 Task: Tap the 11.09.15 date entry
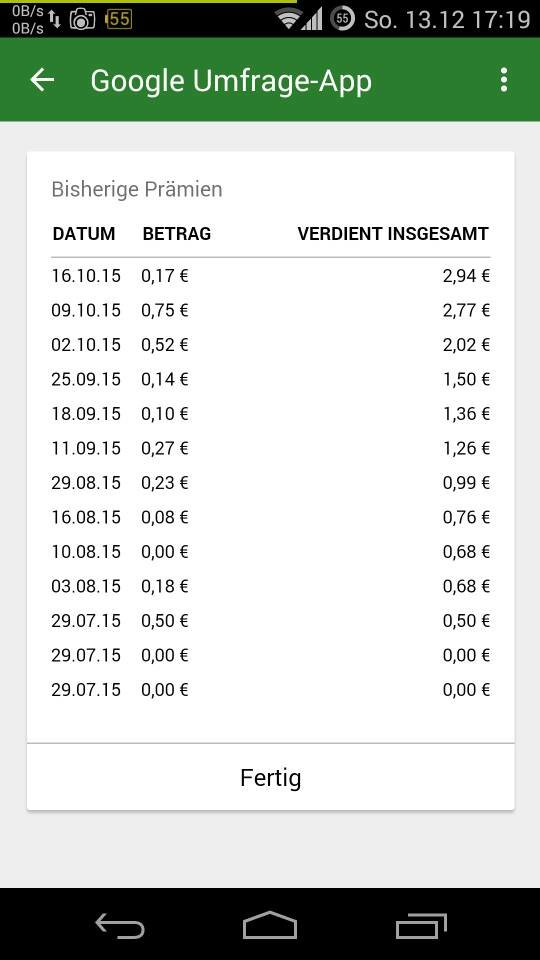[x=86, y=448]
